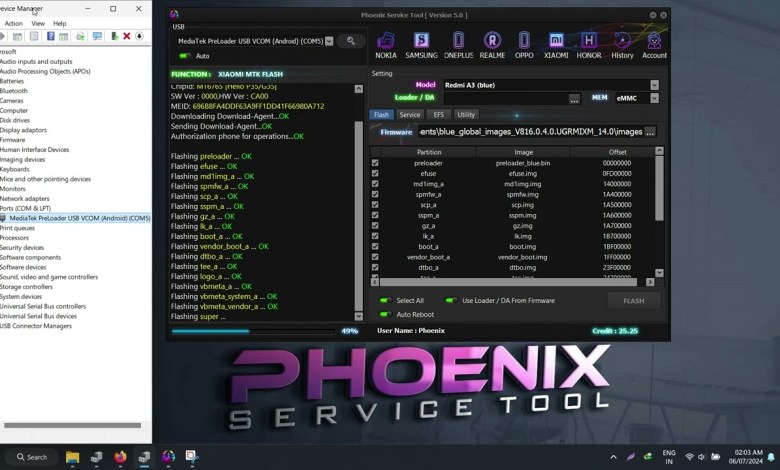Browse for firmware folder with ellipsis button
This screenshot has width=780, height=470.
650,131
